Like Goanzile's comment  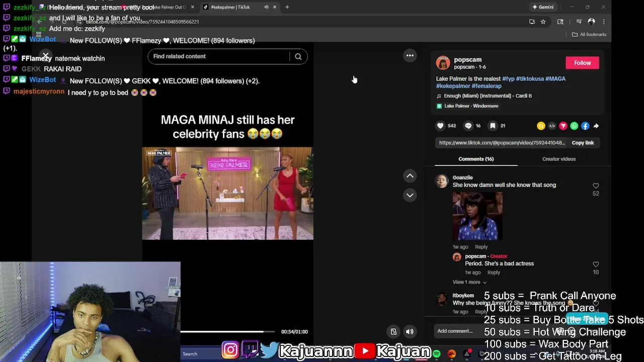[x=596, y=186]
